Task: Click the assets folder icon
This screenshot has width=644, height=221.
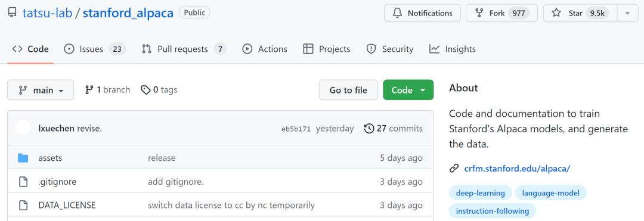Action: [23, 158]
